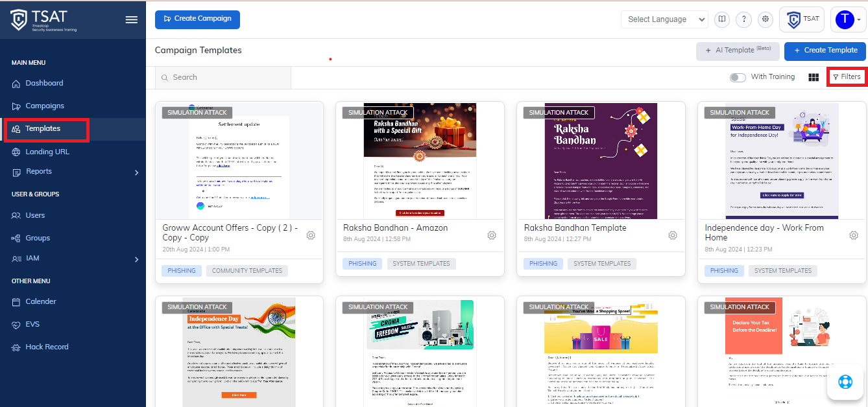Click PHISHING tag on Raksha Bandhan Template card
The height and width of the screenshot is (407, 868).
543,264
